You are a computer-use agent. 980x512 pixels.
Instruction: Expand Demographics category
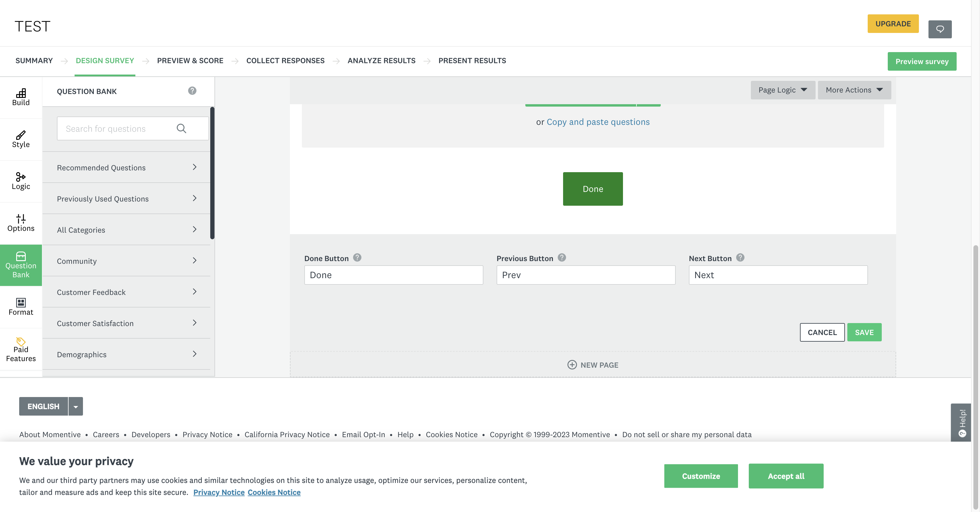click(x=126, y=355)
